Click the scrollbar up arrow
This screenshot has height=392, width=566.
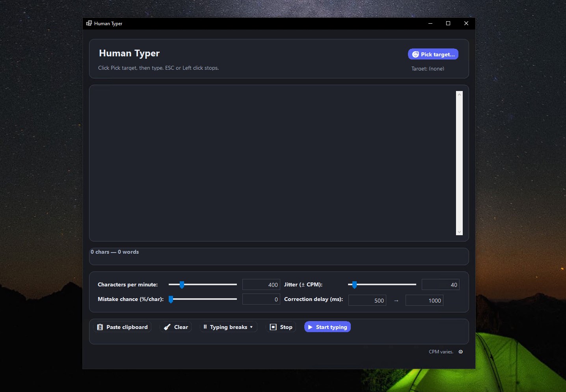tap(459, 94)
